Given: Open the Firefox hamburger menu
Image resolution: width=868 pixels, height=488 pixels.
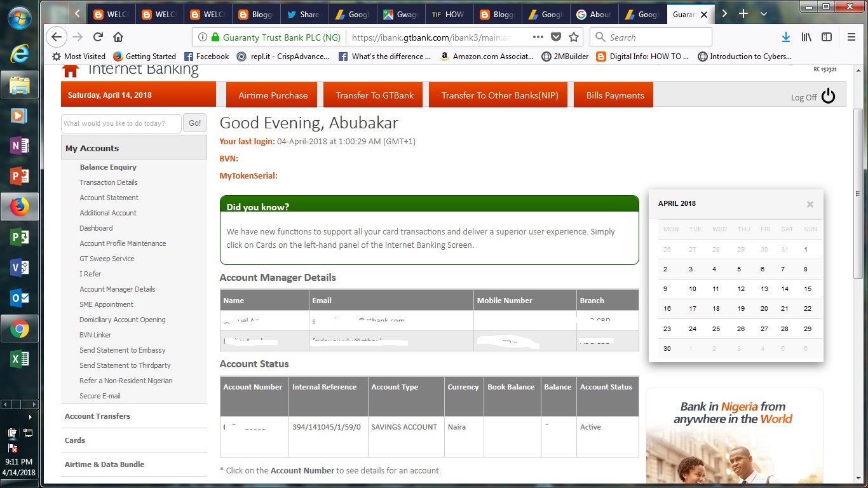Looking at the screenshot, I should tap(851, 37).
